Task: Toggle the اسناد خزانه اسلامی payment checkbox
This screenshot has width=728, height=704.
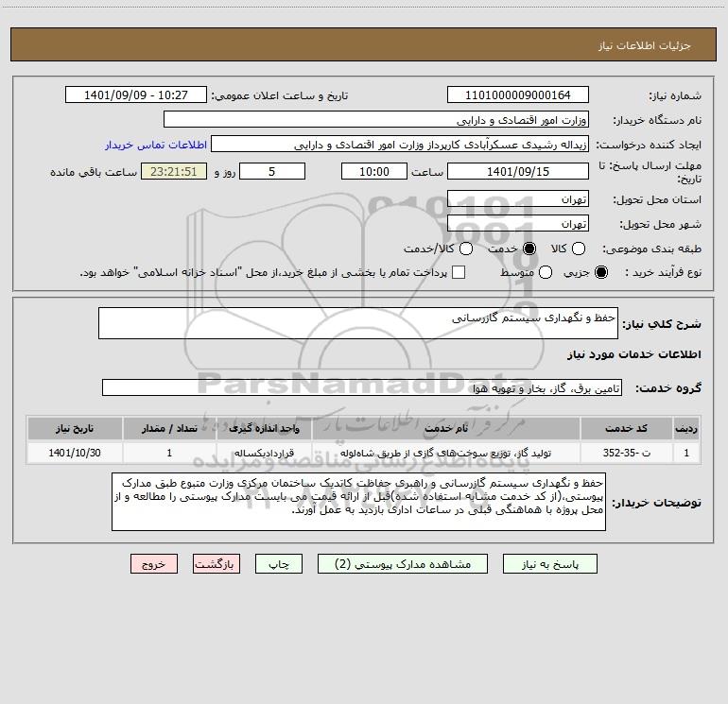Action: click(459, 272)
